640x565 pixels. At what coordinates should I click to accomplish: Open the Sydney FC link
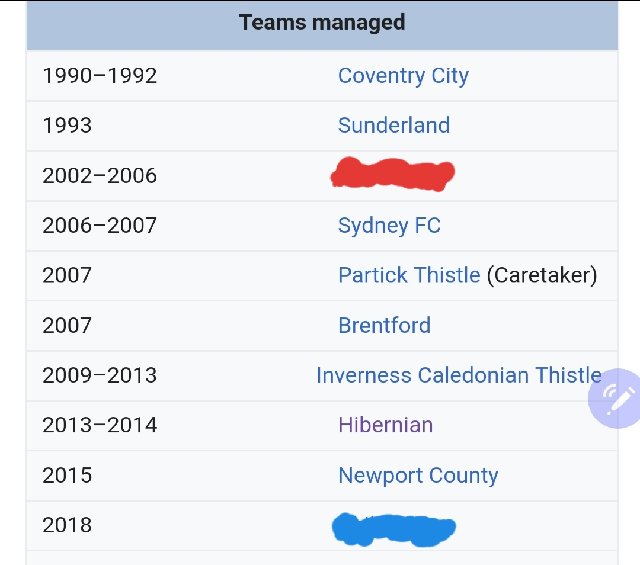[389, 226]
